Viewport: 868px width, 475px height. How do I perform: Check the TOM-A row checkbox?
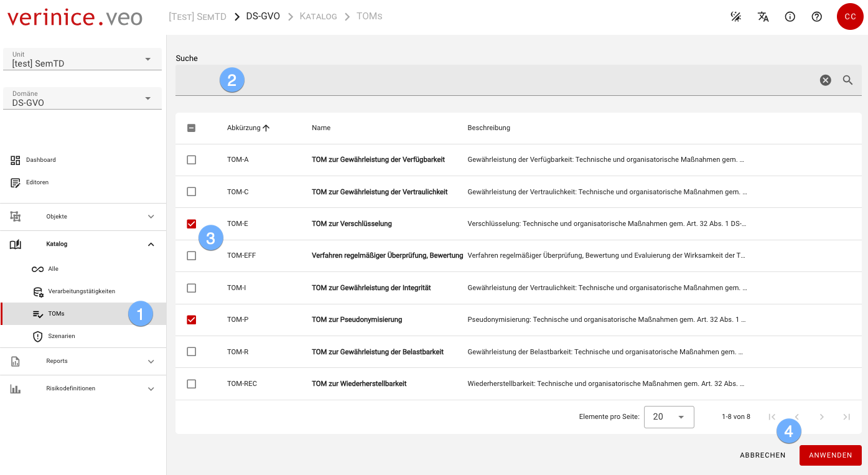[x=192, y=160]
